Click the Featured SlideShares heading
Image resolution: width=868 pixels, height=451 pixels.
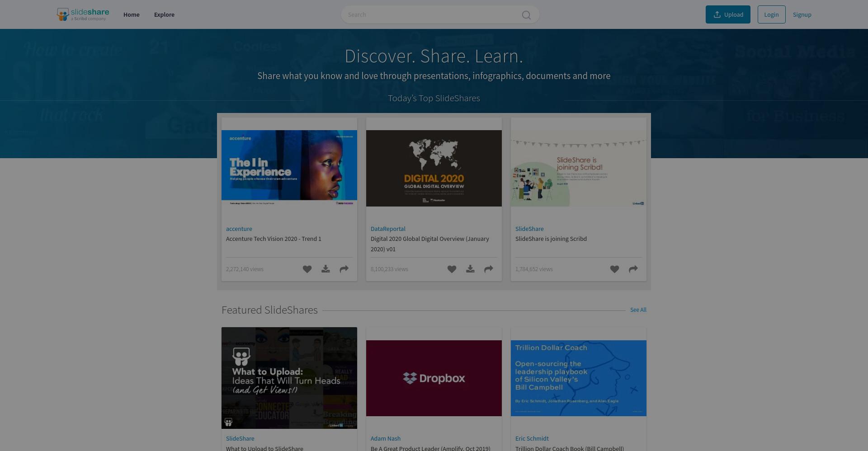(269, 310)
